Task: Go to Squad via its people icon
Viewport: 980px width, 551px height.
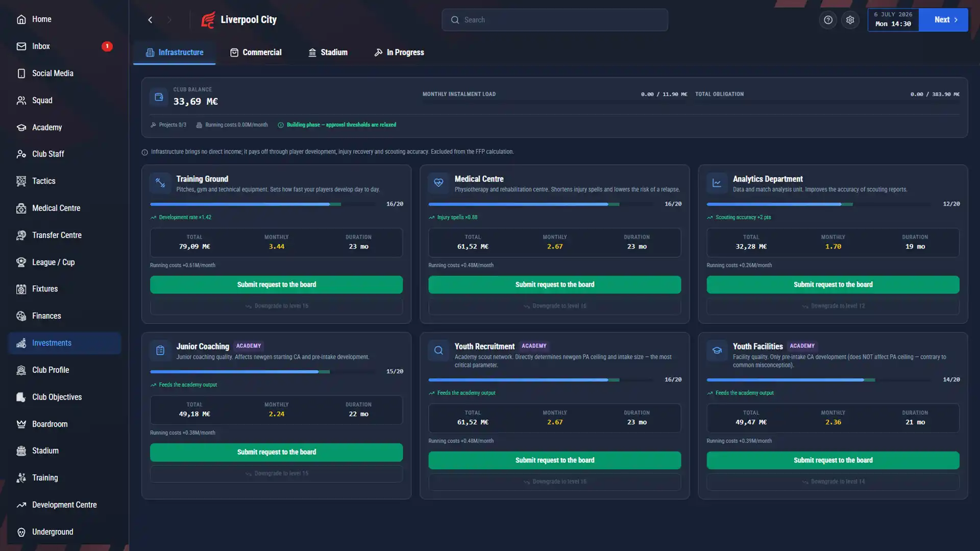Action: [x=21, y=101]
